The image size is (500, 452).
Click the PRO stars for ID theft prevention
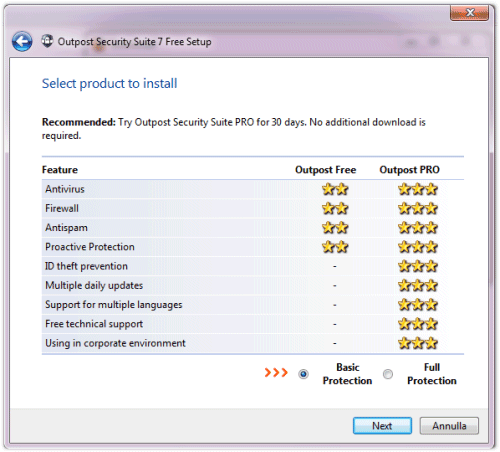click(418, 266)
